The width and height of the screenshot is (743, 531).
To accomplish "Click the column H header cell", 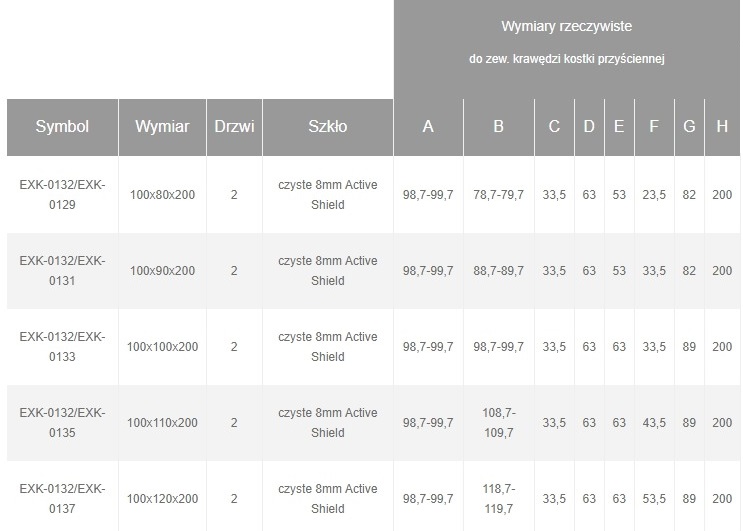I will click(x=722, y=127).
